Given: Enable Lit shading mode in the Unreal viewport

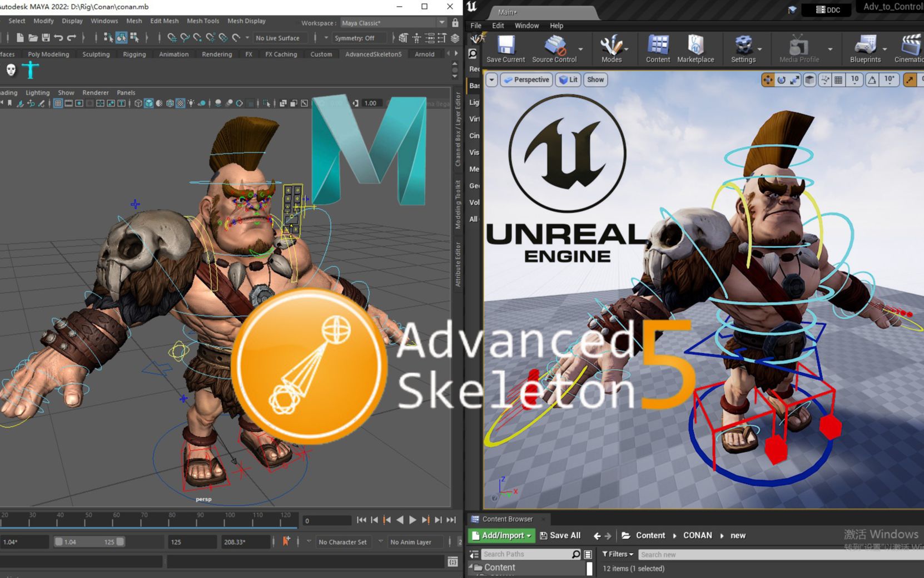Looking at the screenshot, I should coord(568,80).
